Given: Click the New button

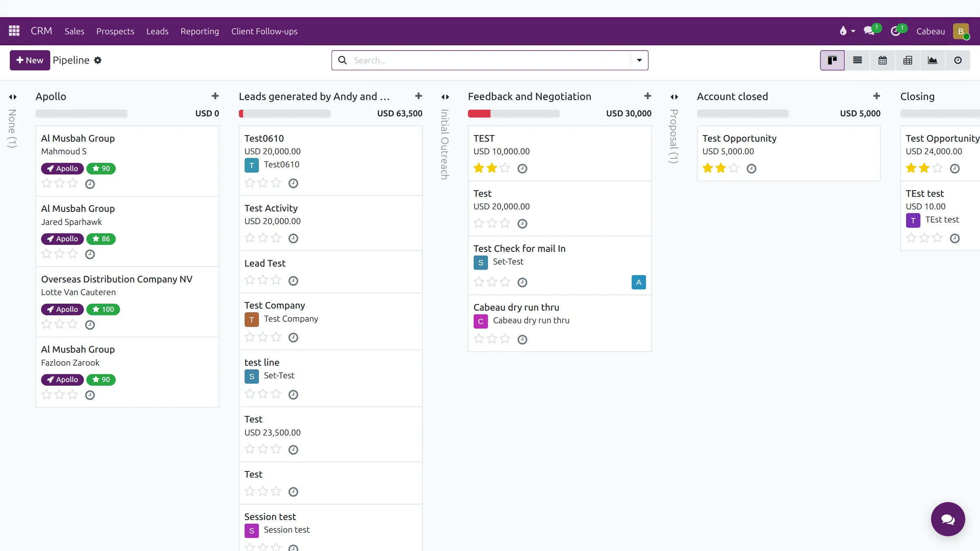Looking at the screenshot, I should pyautogui.click(x=30, y=60).
